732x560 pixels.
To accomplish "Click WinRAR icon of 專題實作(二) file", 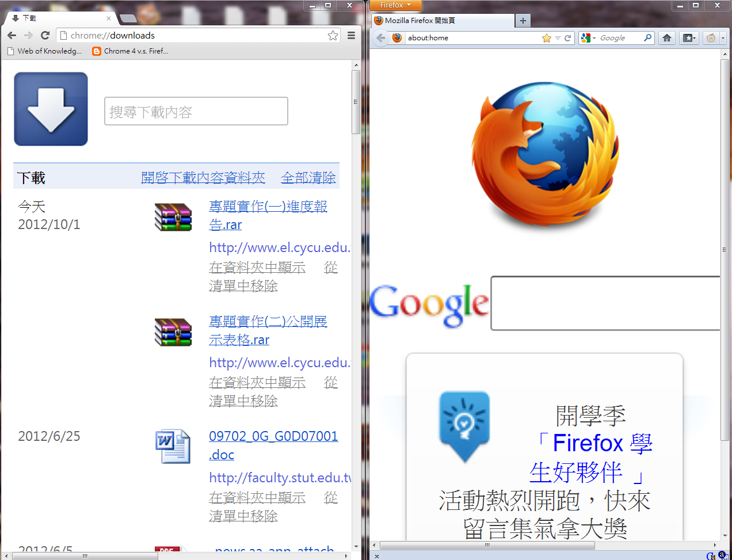I will [x=173, y=332].
